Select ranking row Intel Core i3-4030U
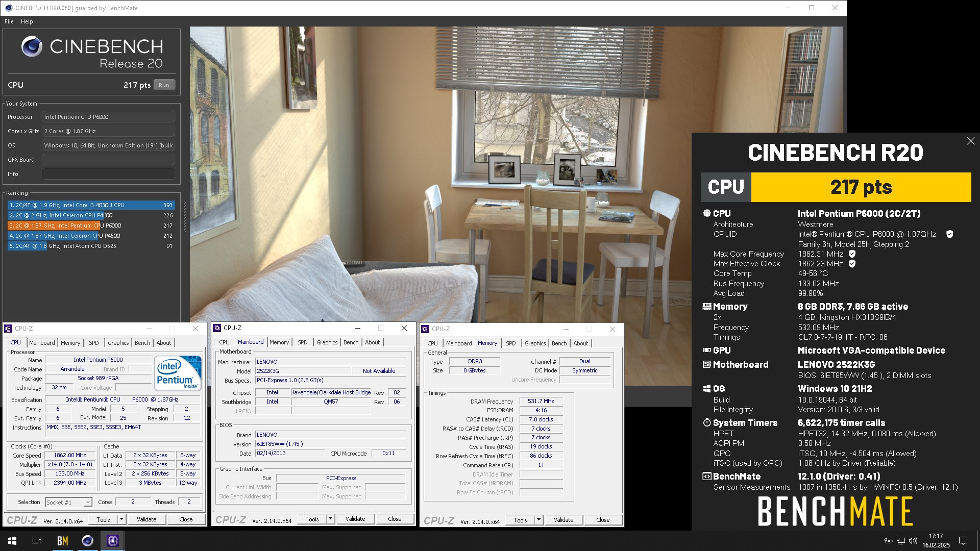The height and width of the screenshot is (551, 980). [x=91, y=205]
